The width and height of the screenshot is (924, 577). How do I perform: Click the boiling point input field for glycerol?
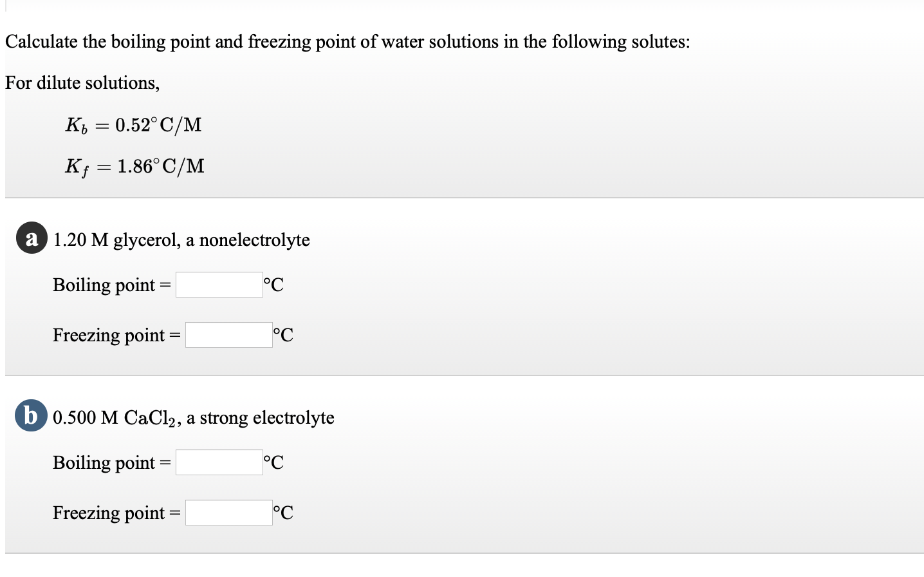[x=219, y=284]
